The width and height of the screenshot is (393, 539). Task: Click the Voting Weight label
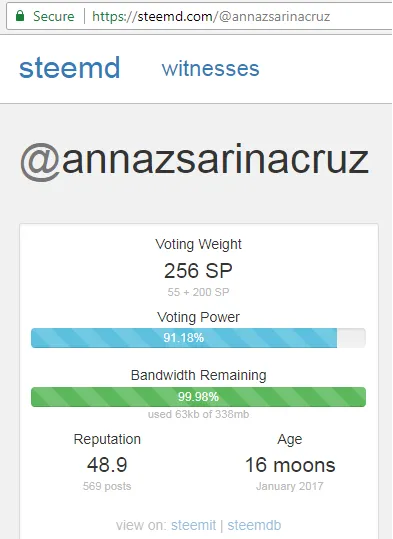pyautogui.click(x=198, y=244)
